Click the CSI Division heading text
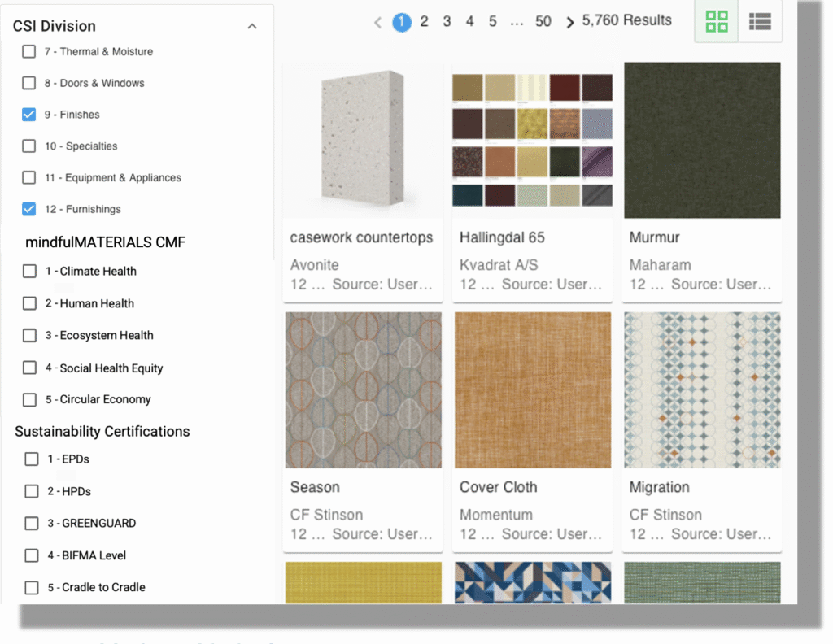Image resolution: width=833 pixels, height=644 pixels. tap(55, 26)
